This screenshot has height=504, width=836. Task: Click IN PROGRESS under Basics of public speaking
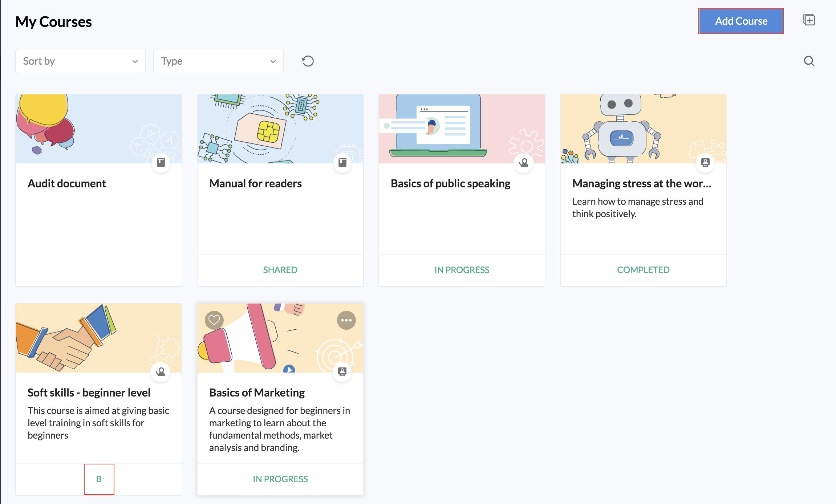point(462,270)
